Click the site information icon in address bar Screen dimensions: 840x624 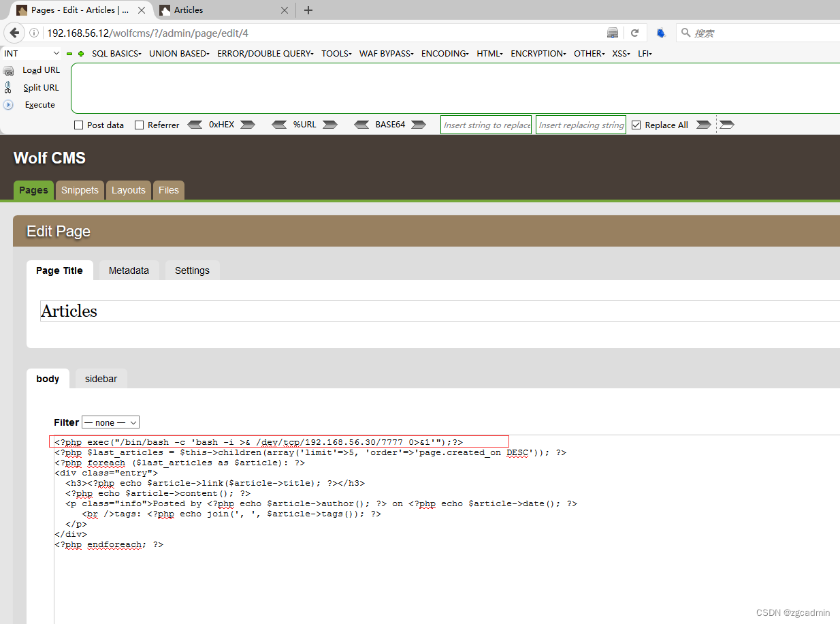tap(34, 33)
